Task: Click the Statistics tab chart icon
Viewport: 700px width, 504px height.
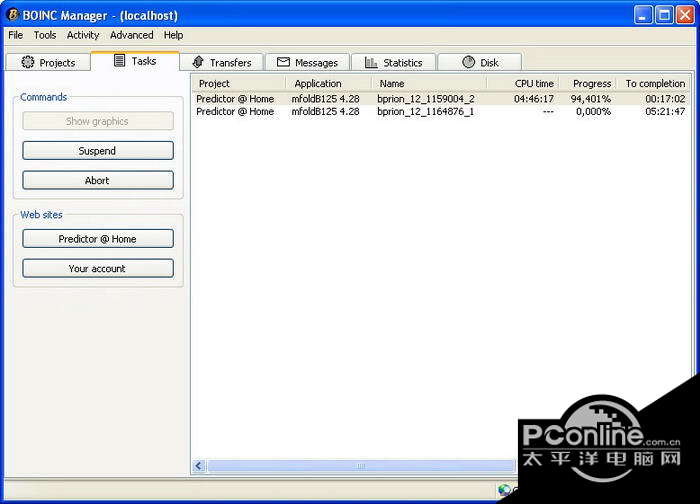Action: (371, 62)
